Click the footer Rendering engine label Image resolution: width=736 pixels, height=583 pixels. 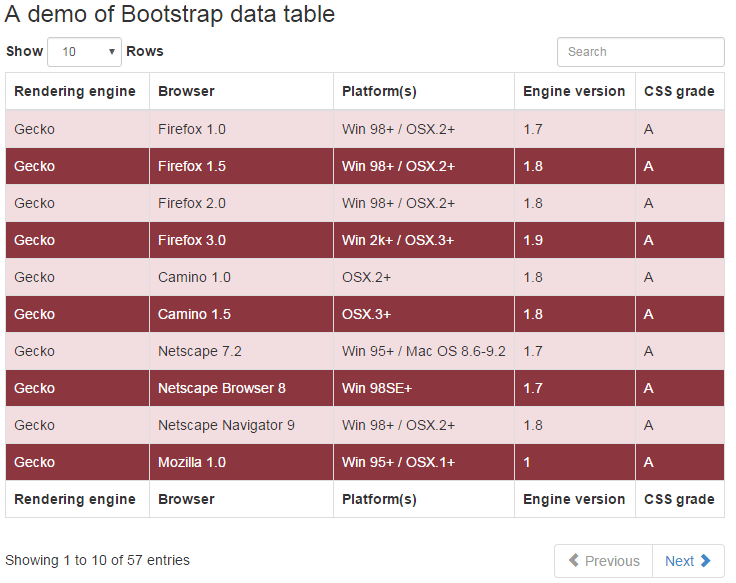click(77, 499)
